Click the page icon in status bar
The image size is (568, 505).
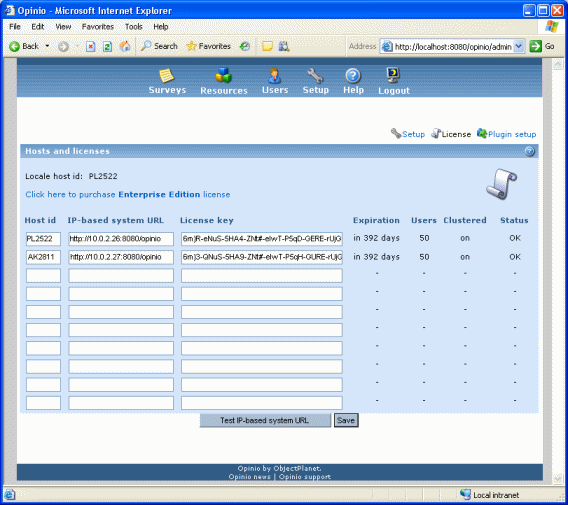9,494
